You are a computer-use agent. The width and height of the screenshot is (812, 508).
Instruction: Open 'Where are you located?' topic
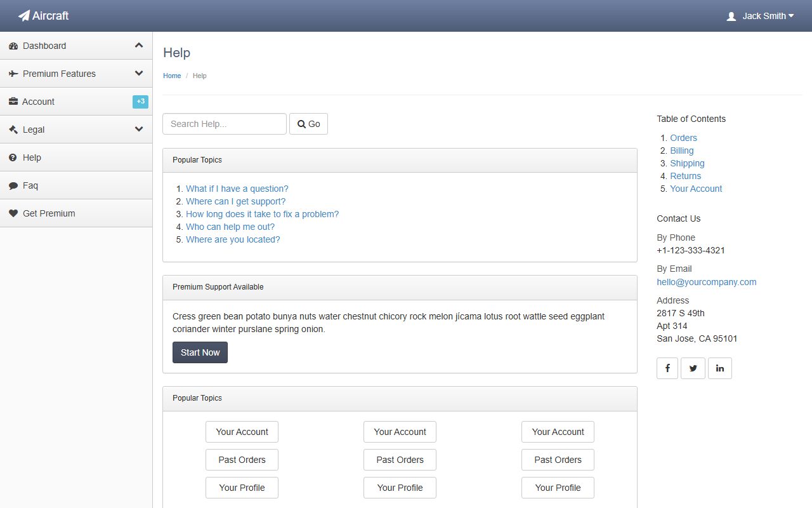233,239
